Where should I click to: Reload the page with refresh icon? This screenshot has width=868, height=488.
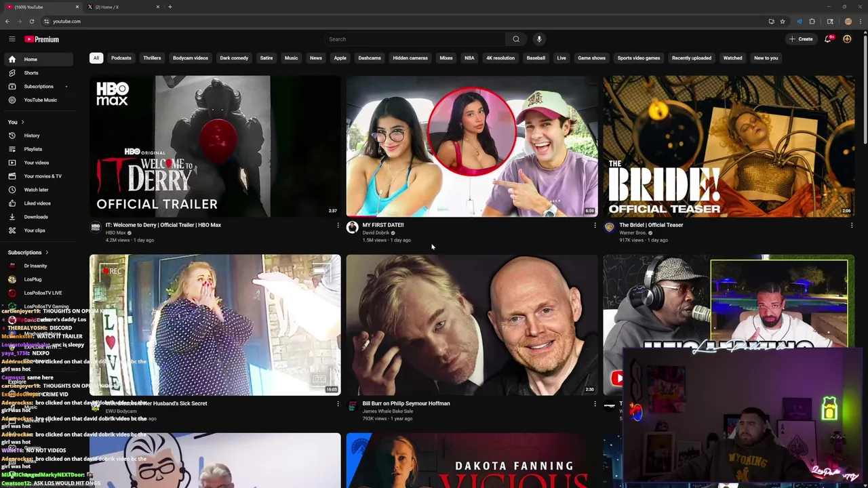coord(31,21)
